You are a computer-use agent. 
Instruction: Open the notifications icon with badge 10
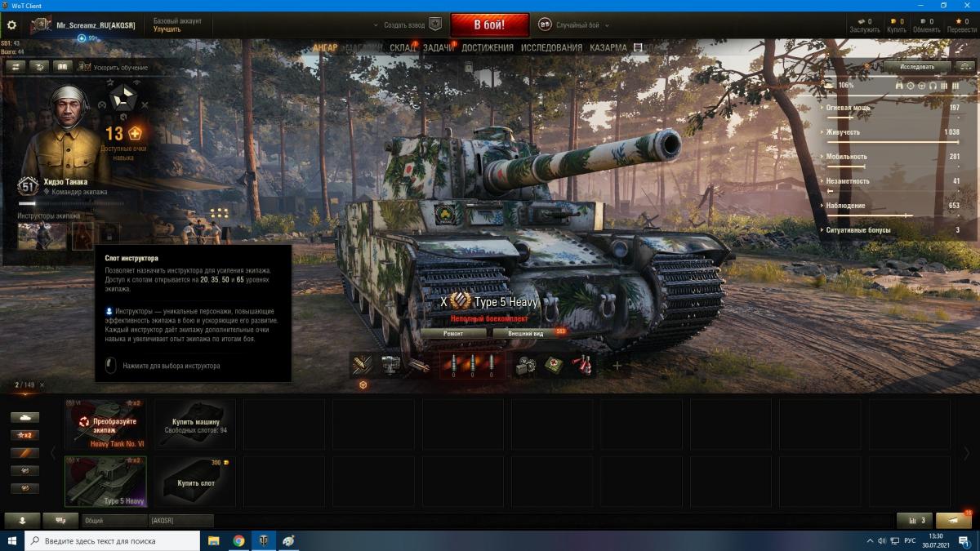[x=953, y=520]
